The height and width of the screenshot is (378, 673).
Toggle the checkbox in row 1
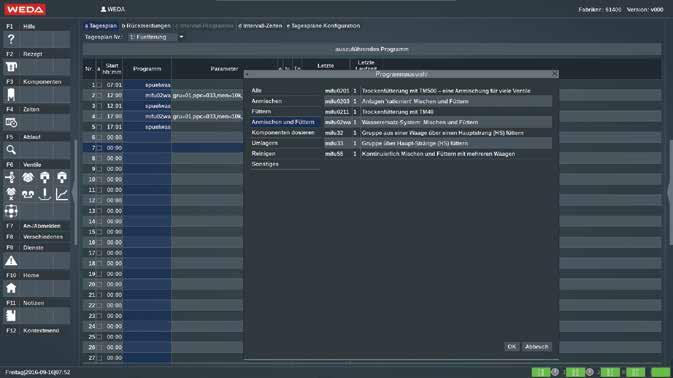click(99, 85)
